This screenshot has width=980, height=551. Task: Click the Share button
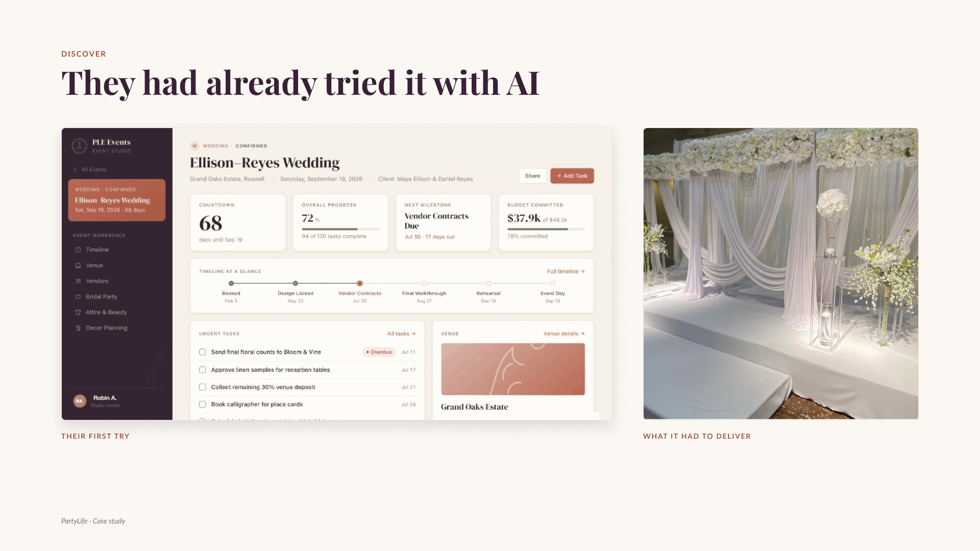tap(532, 176)
